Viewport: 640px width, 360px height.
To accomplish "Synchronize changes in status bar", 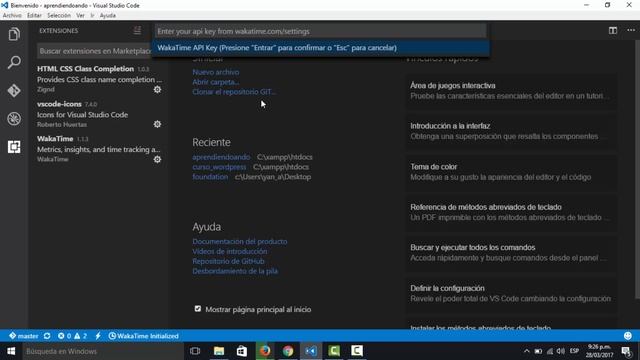I will coord(47,336).
